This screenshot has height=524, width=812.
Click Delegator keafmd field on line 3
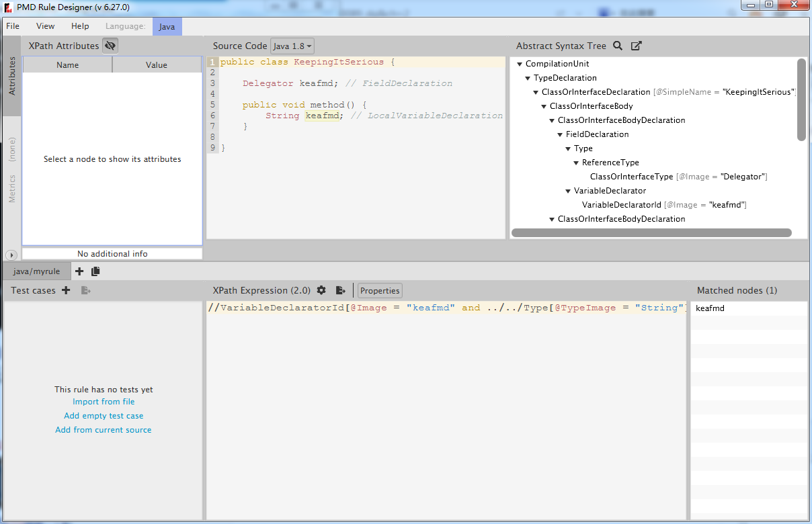click(290, 83)
